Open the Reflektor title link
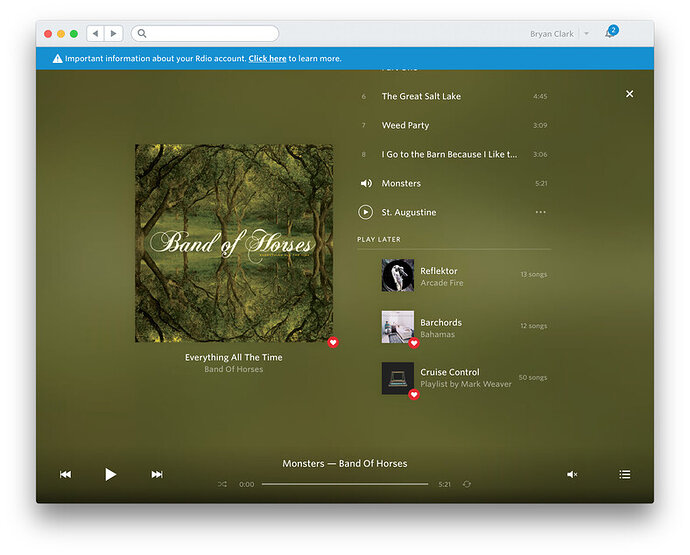 click(x=439, y=271)
